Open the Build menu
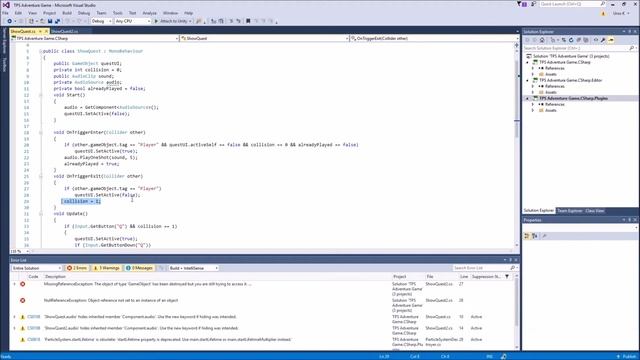640x360 pixels. (x=67, y=13)
